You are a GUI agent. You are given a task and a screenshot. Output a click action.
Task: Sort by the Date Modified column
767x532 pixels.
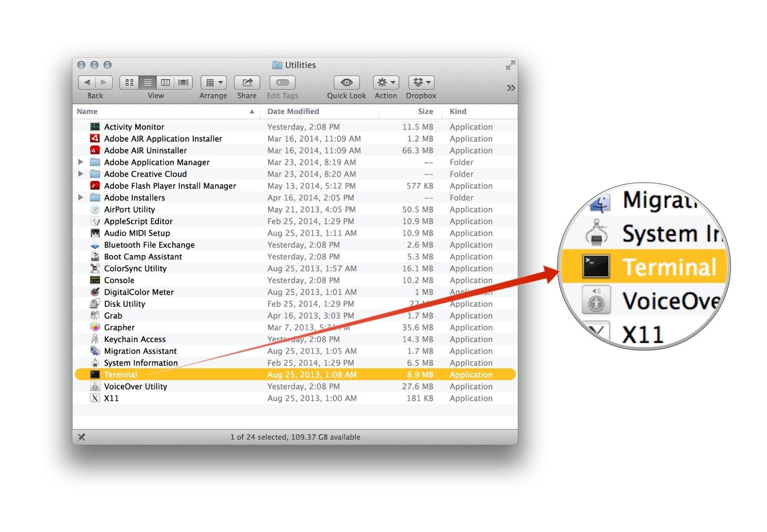point(293,111)
